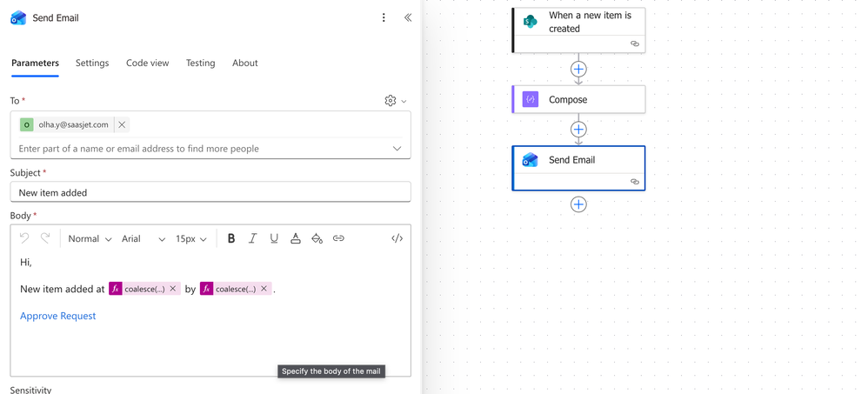Click the Outlook icon in the panel header
This screenshot has height=394, width=868.
pos(18,17)
